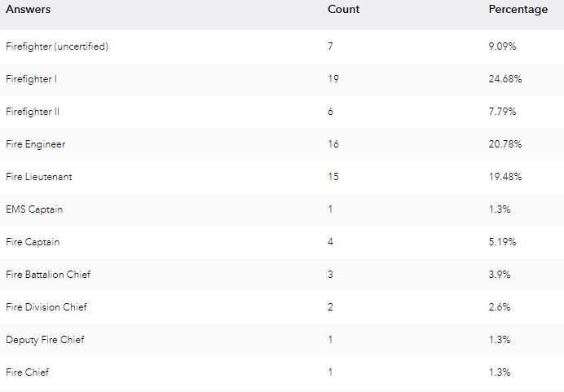
Task: Select the Firefighter I answer row
Action: click(31, 79)
